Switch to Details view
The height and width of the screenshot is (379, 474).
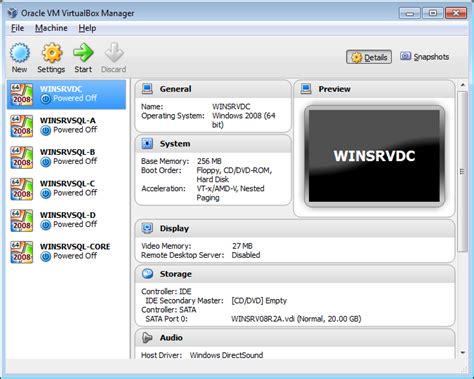click(369, 57)
